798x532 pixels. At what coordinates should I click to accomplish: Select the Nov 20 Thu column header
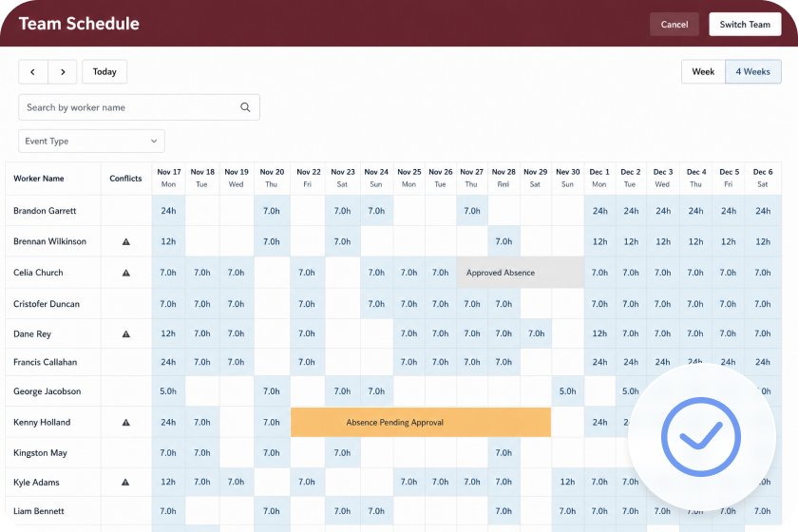click(272, 179)
